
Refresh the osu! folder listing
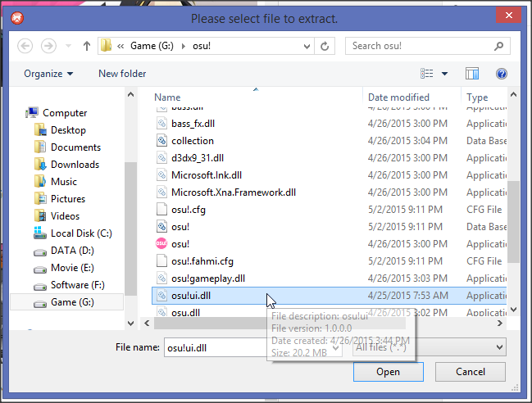point(325,46)
